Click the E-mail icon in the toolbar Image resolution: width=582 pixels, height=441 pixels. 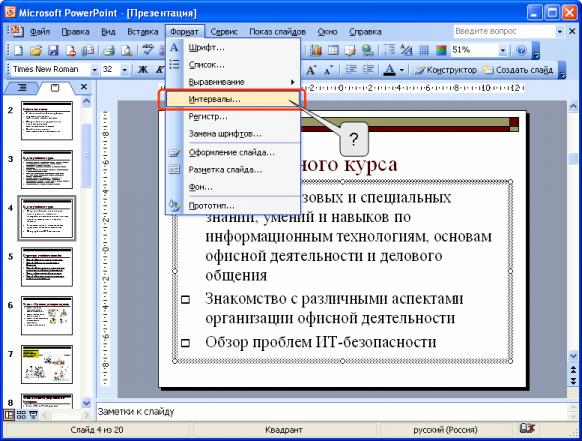pos(88,50)
